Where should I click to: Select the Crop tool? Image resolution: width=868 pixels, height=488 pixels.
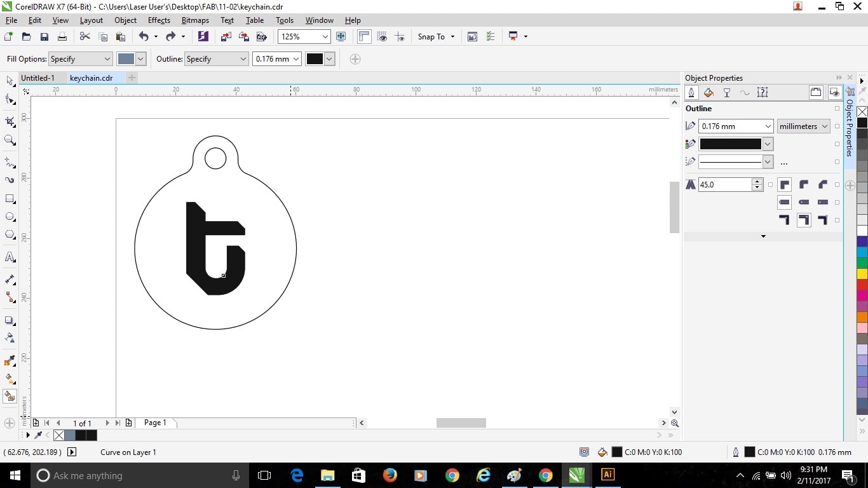pos(10,121)
